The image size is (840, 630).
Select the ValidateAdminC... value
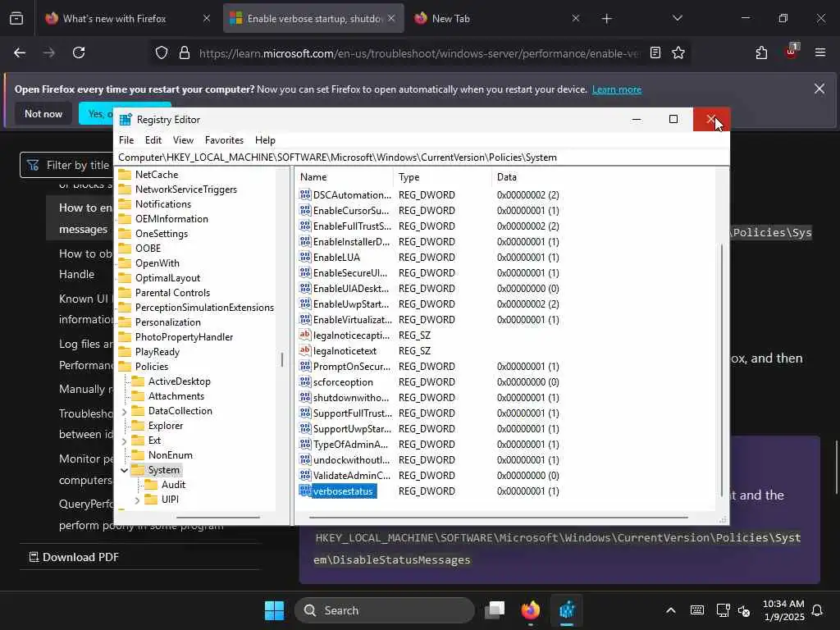coord(351,475)
